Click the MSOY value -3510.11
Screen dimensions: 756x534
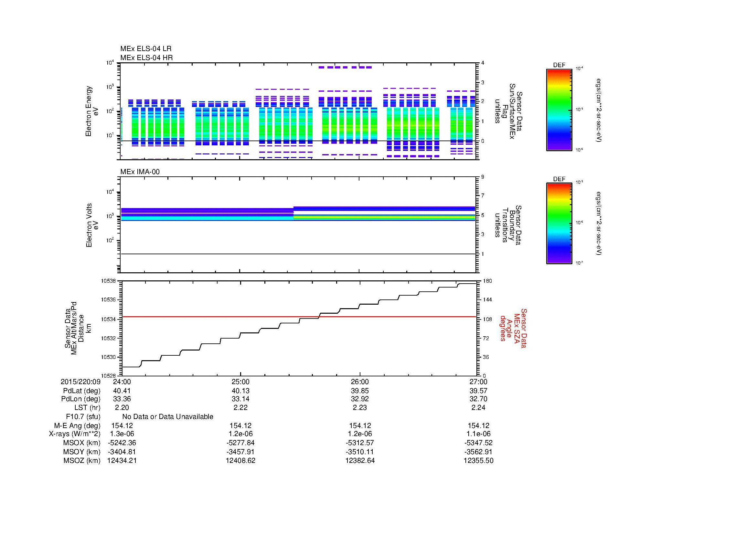coord(360,452)
